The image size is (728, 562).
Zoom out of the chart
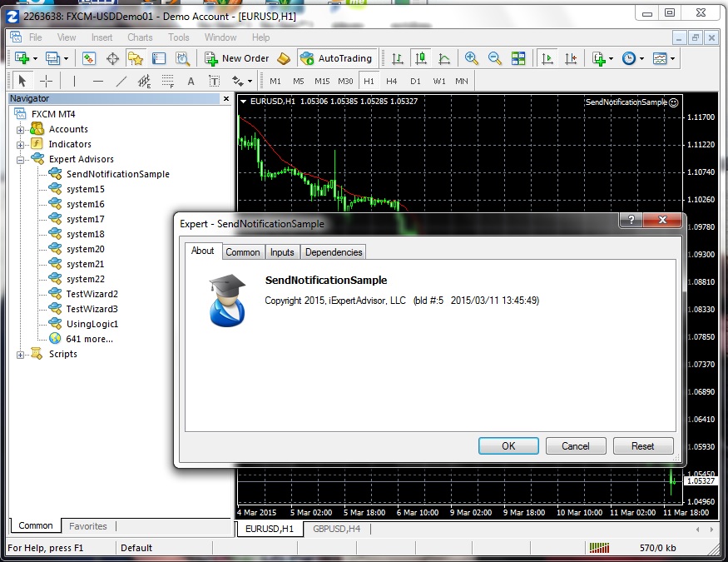pyautogui.click(x=495, y=58)
